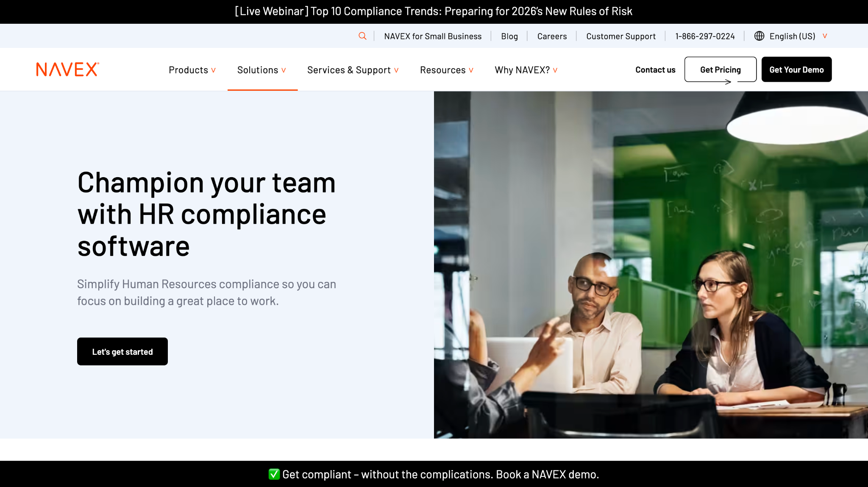Click the chevron next to Why NAVEX?

pos(556,70)
